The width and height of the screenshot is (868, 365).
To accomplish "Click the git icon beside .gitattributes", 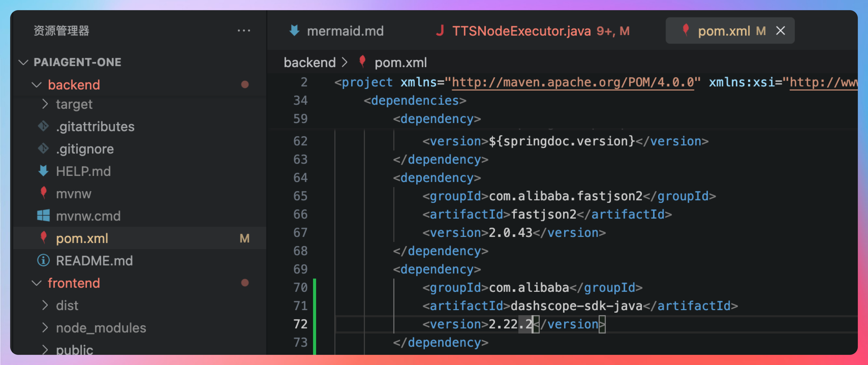I will [x=43, y=126].
